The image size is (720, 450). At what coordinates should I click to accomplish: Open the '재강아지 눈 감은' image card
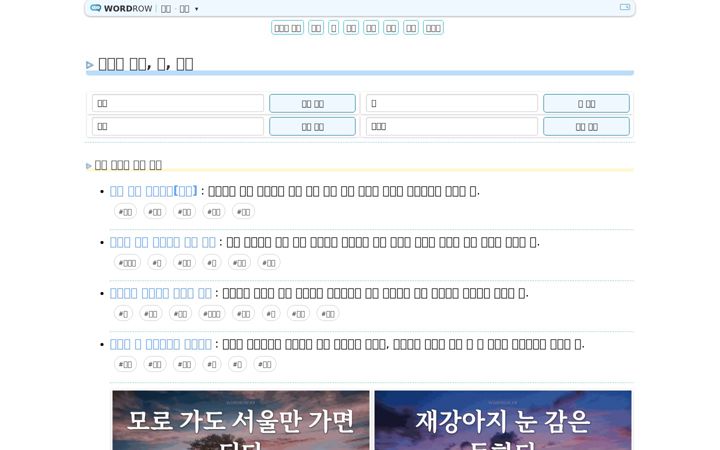503,420
